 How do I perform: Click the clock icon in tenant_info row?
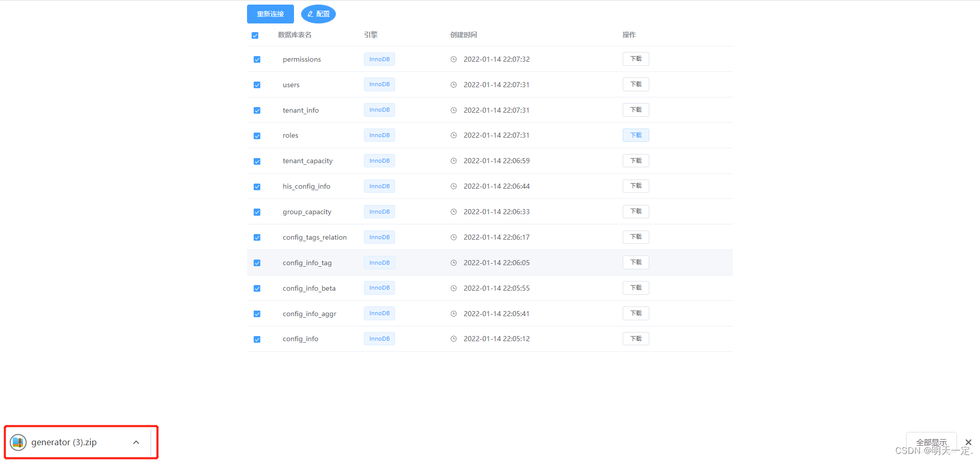click(x=453, y=110)
